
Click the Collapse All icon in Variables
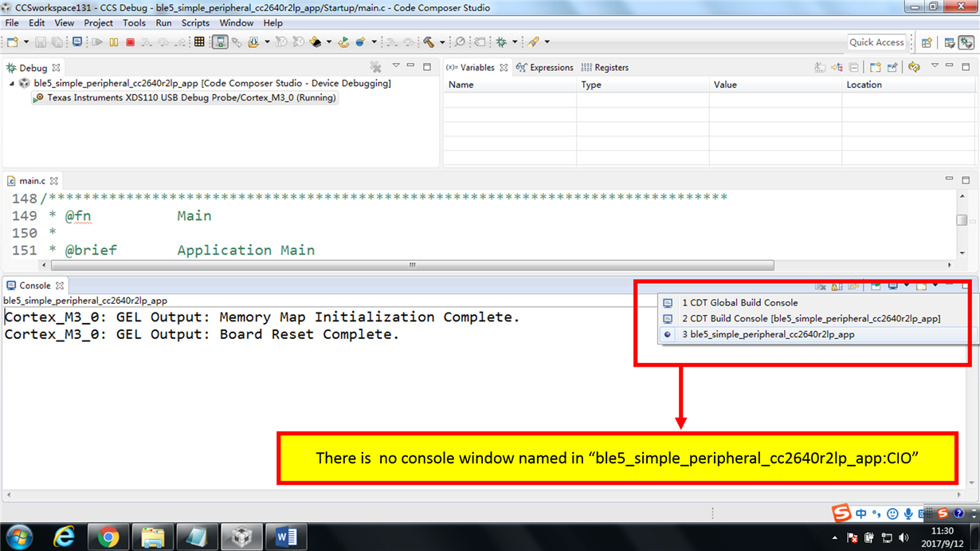pyautogui.click(x=854, y=67)
